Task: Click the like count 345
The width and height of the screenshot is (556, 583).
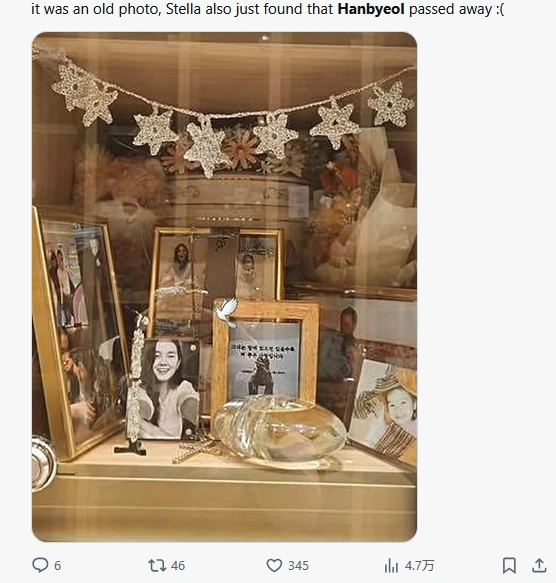Action: click(298, 566)
